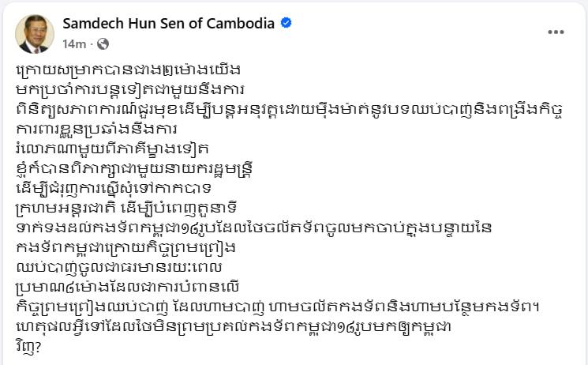This screenshot has width=588, height=365.
Task: Open Samdech Hun Sen's profile picture
Action: click(x=35, y=34)
